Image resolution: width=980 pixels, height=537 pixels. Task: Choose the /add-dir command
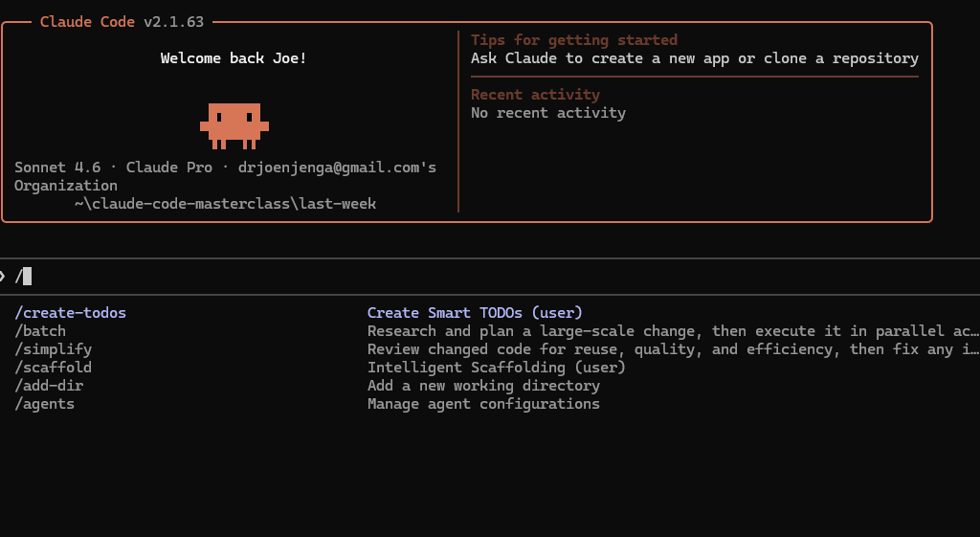49,385
